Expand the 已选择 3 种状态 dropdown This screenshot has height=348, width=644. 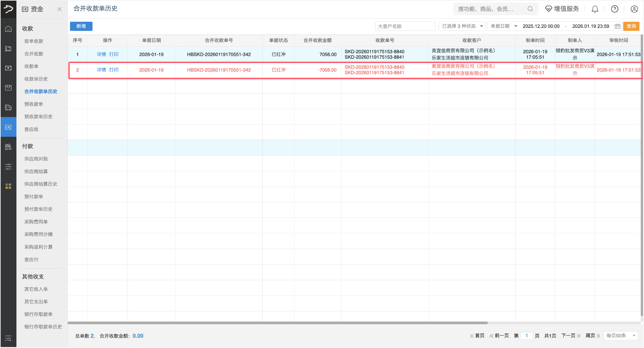tap(462, 26)
